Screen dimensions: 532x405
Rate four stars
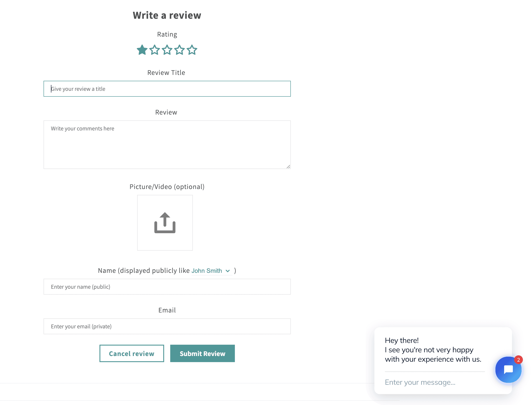(x=180, y=50)
